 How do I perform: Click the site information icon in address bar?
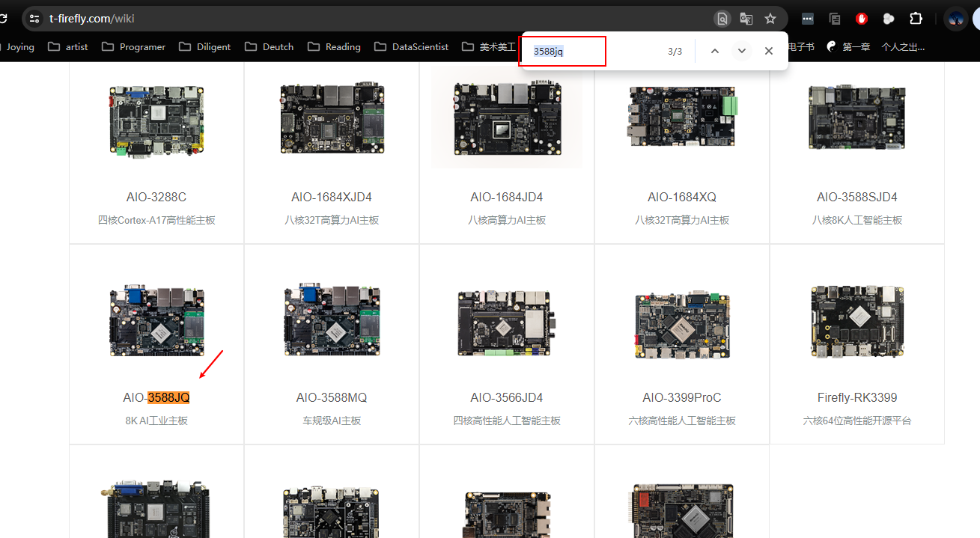point(34,19)
